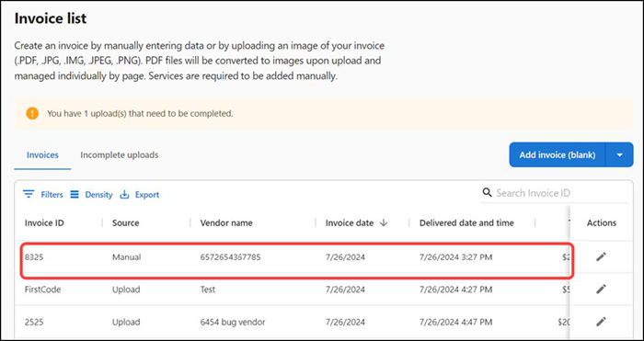Click the invoice date for FirstCode
644x341 pixels.
[x=345, y=290]
